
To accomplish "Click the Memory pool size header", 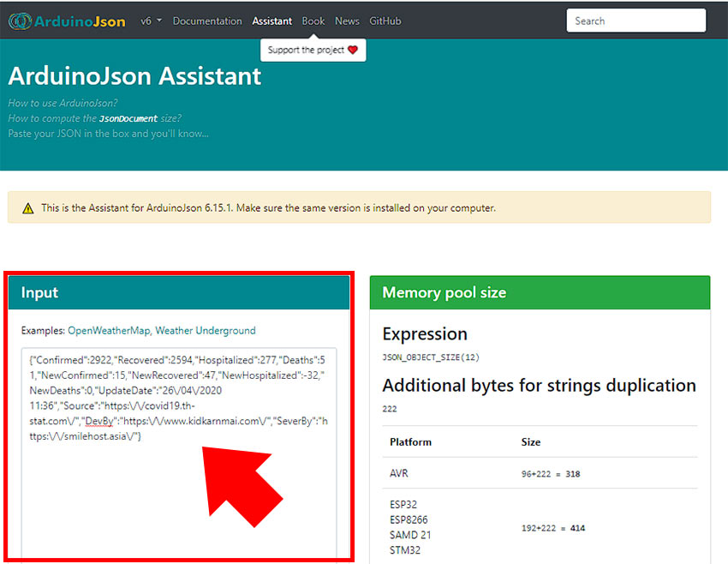I will coord(540,292).
